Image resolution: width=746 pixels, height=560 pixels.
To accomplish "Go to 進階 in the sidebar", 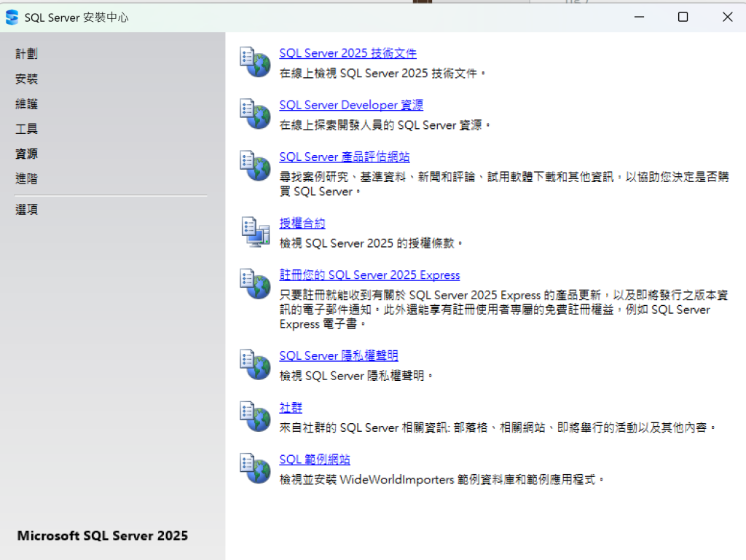I will (27, 178).
